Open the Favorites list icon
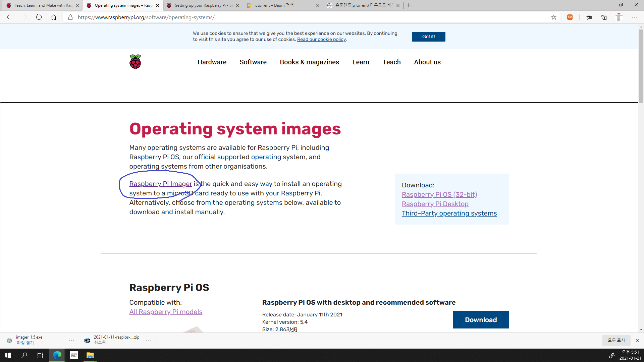 coord(589,17)
